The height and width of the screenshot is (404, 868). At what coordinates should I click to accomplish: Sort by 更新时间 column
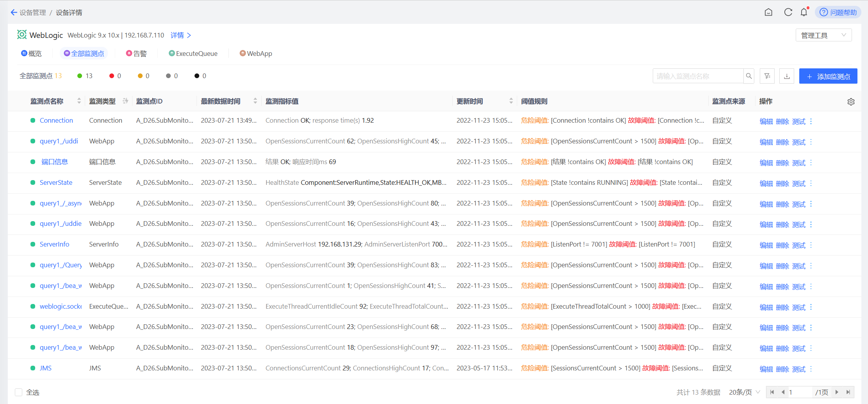[x=511, y=101]
